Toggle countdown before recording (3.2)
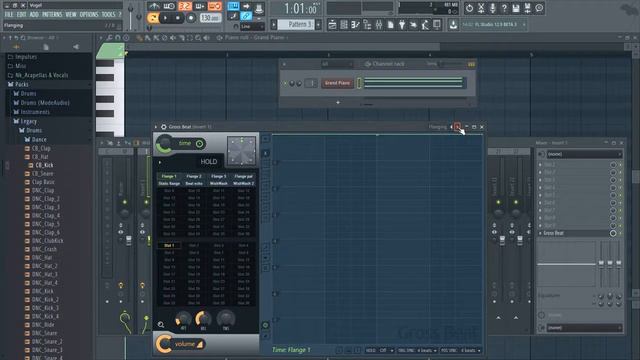Screen dimensions: 640x360 185,6
